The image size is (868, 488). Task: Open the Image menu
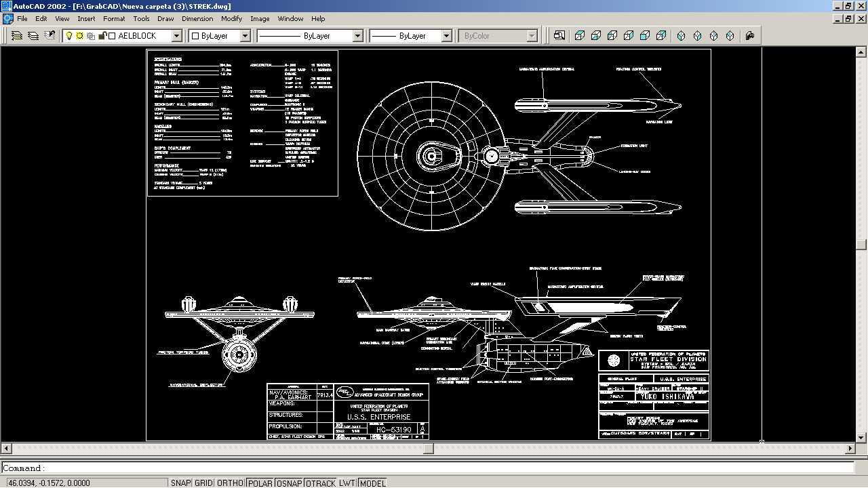pos(260,19)
